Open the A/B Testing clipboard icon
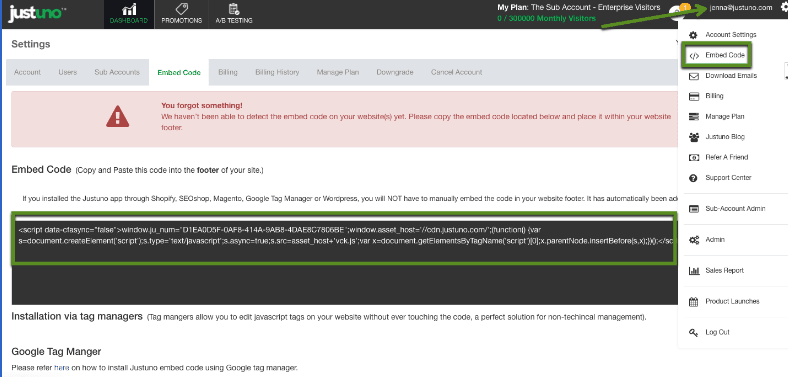This screenshot has width=788, height=377. pos(234,9)
